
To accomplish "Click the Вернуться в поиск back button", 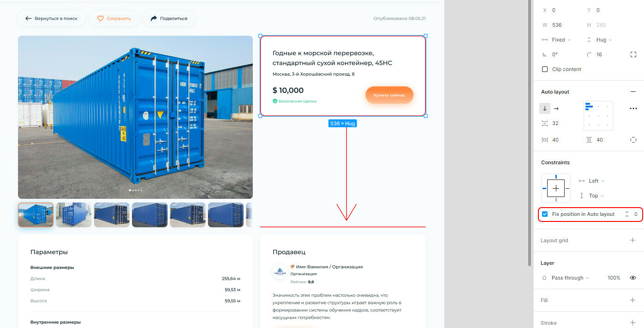I will (51, 18).
